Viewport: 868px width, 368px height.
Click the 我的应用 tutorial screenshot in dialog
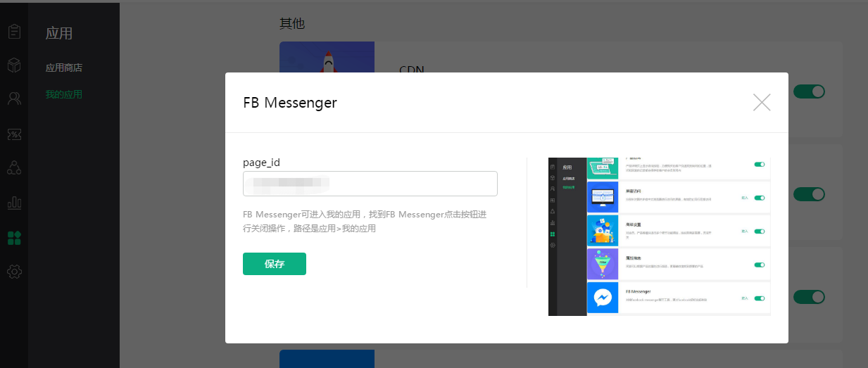click(660, 236)
